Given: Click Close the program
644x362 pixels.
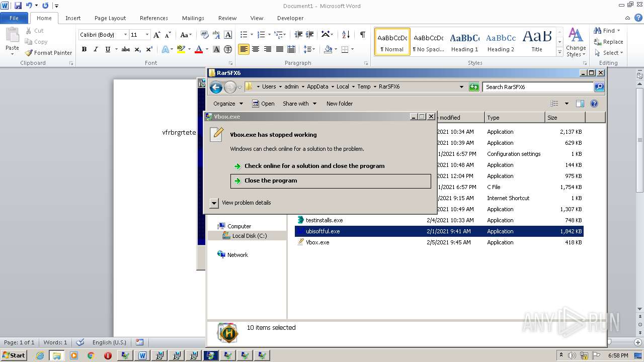Looking at the screenshot, I should 331,181.
